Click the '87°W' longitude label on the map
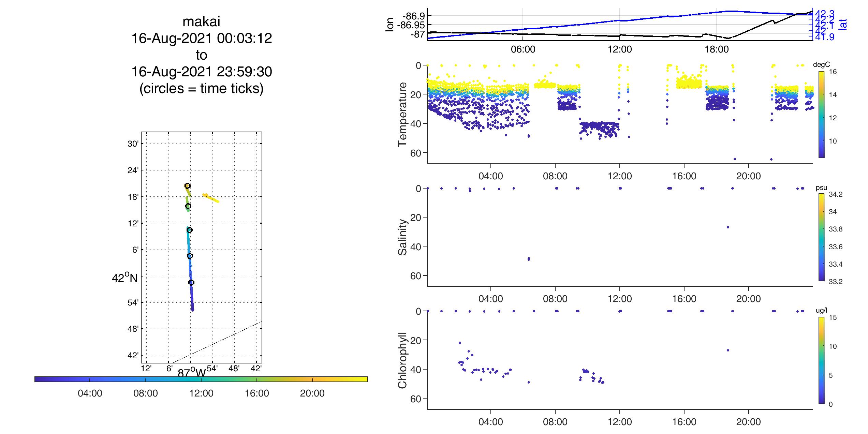This screenshot has height=434, width=868. coord(192,372)
